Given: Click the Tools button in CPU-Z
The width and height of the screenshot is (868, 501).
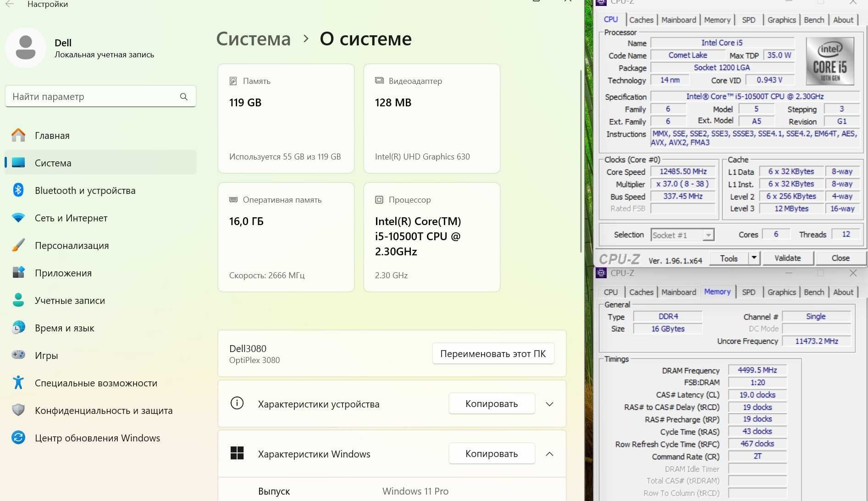Looking at the screenshot, I should coord(729,258).
